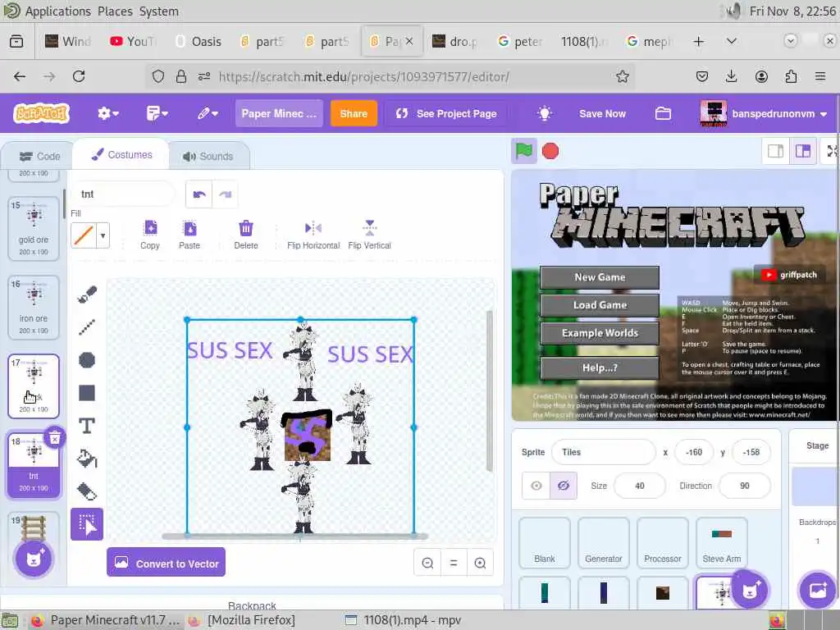Start project with the green flag
840x630 pixels.
524,151
